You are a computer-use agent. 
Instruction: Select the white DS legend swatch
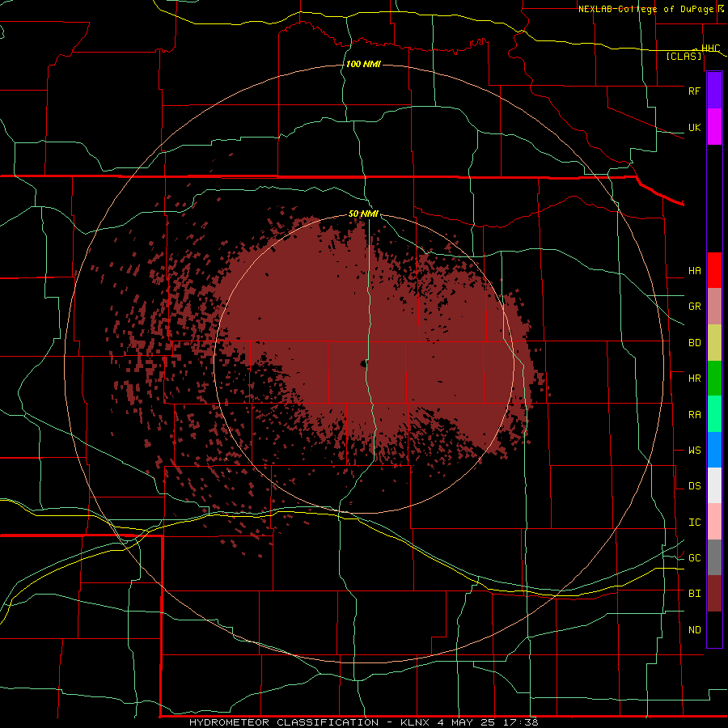click(x=714, y=485)
